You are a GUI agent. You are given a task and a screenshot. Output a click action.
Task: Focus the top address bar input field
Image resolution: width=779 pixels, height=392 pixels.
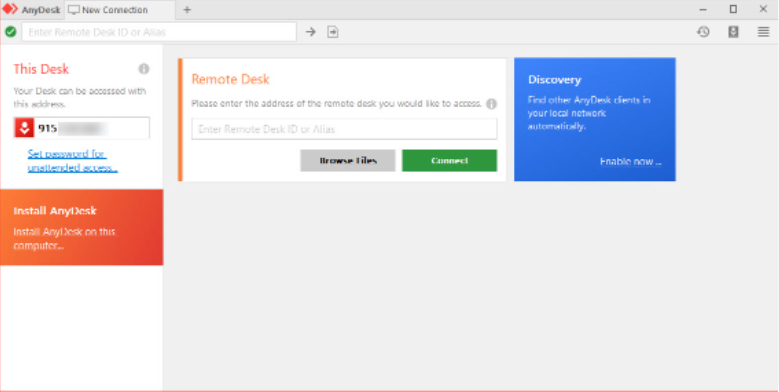click(159, 32)
